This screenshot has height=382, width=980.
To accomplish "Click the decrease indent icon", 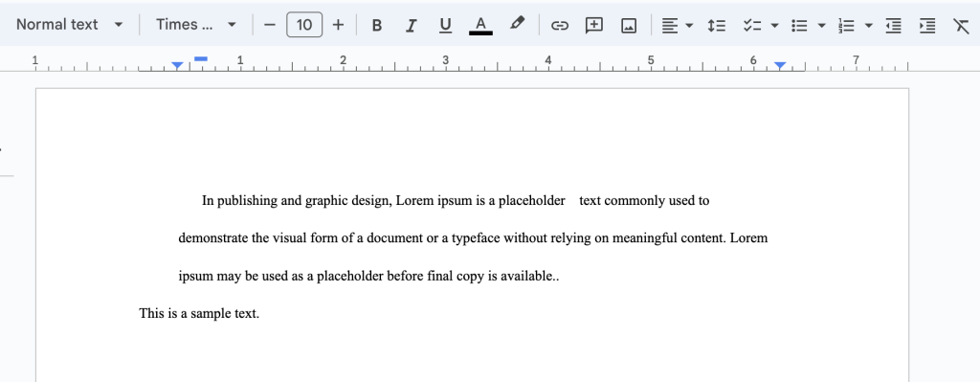I will tap(894, 26).
